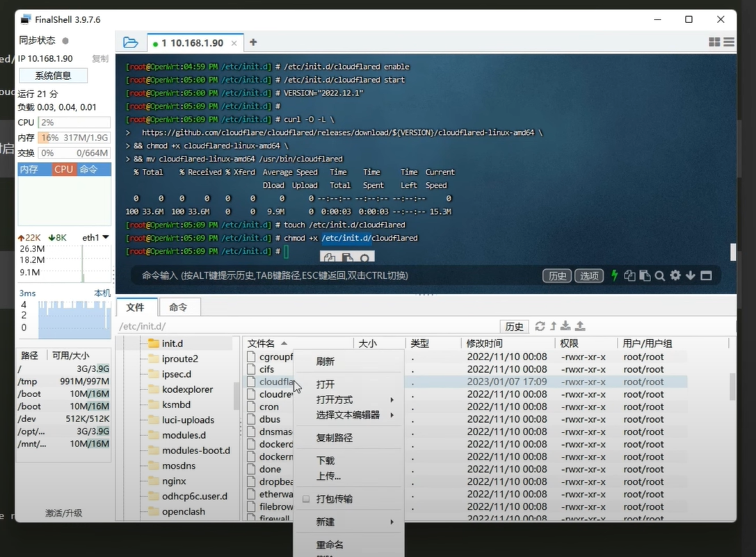
Task: Click the download icon in file toolbar
Action: (x=566, y=326)
